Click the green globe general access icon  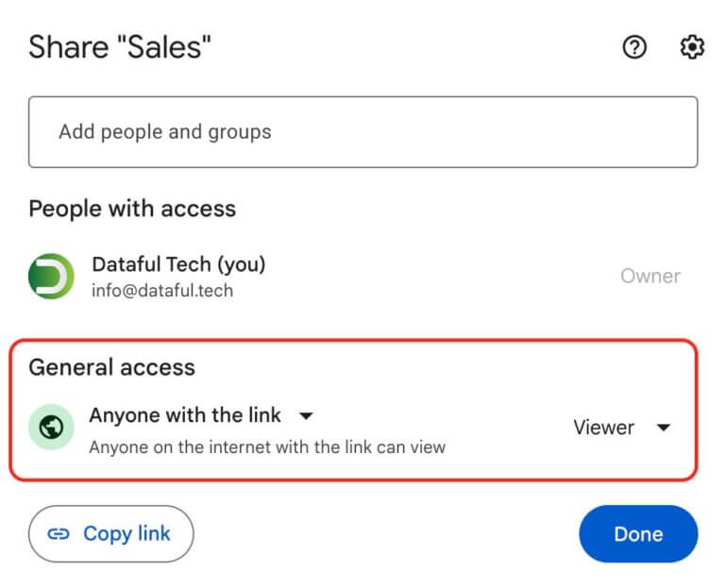click(51, 428)
